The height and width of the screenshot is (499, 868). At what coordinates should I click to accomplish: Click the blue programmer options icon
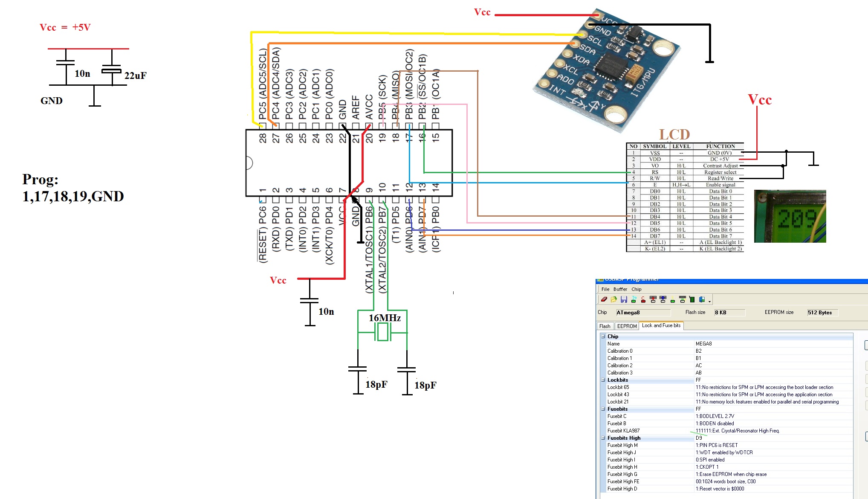click(702, 300)
